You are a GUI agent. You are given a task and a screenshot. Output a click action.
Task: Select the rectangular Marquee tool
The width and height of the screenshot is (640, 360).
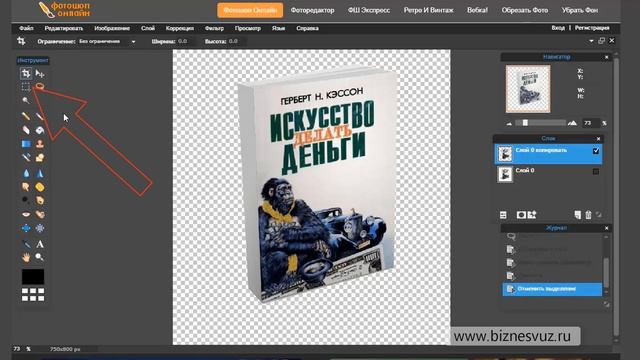click(26, 87)
